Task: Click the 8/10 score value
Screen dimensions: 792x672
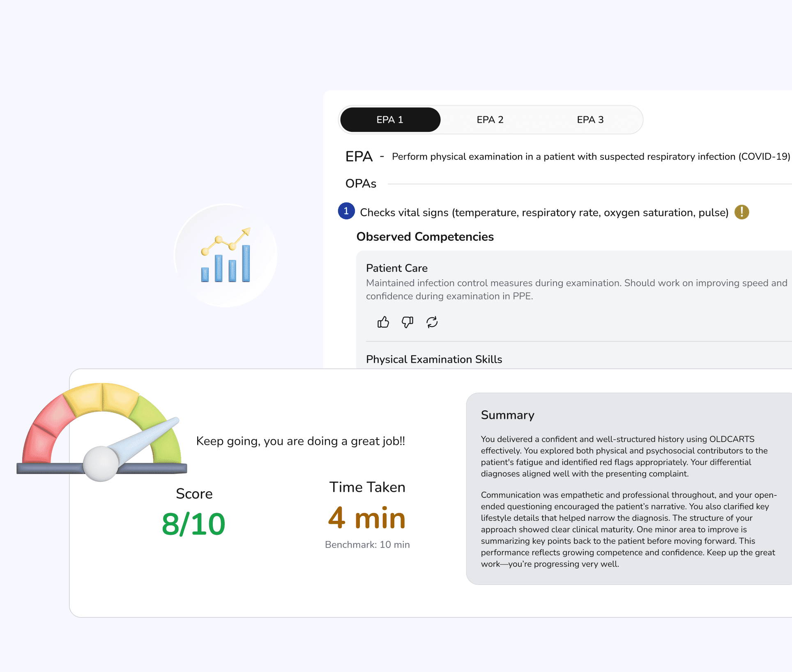Action: click(x=193, y=525)
